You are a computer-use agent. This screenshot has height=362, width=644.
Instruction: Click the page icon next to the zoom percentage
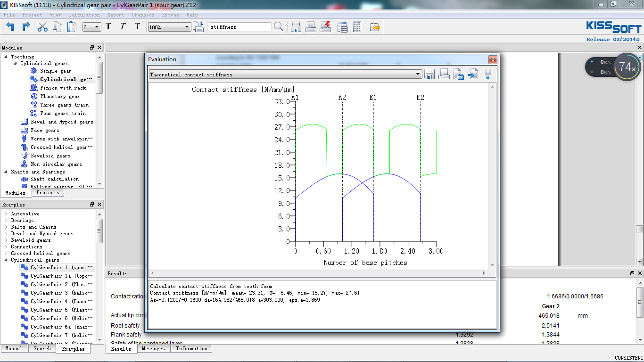[198, 27]
